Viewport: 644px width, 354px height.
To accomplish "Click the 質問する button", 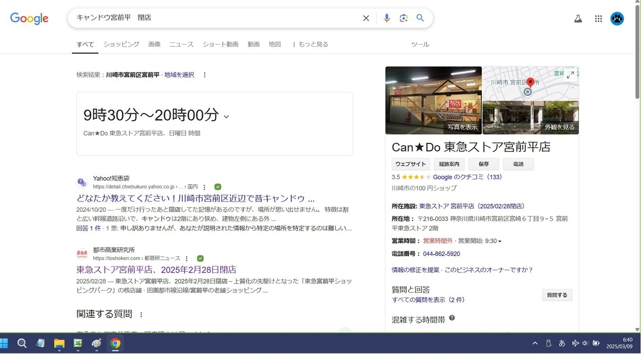I will click(x=557, y=295).
